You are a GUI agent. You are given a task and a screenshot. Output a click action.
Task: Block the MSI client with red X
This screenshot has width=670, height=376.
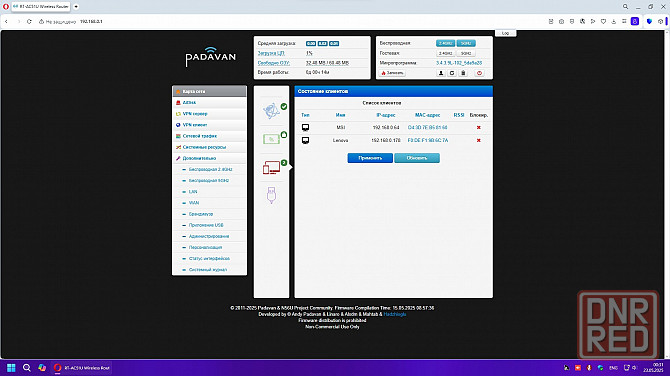479,127
